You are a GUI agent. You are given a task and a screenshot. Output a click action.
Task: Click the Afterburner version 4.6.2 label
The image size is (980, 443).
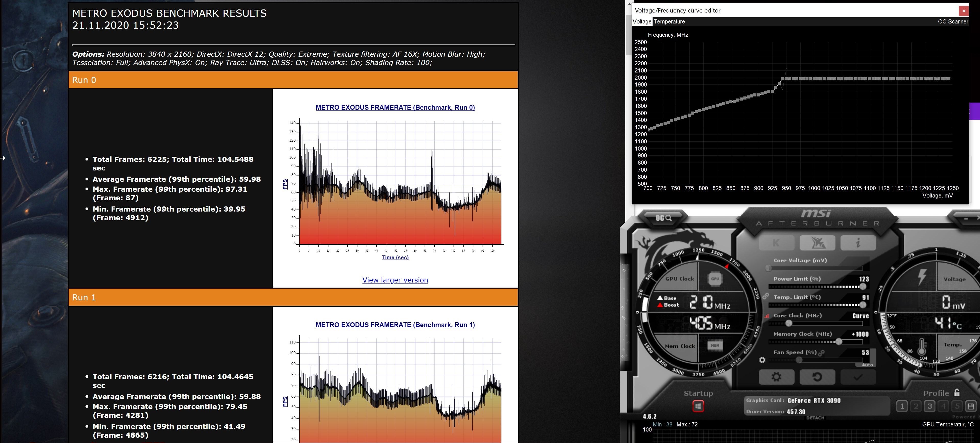(650, 416)
